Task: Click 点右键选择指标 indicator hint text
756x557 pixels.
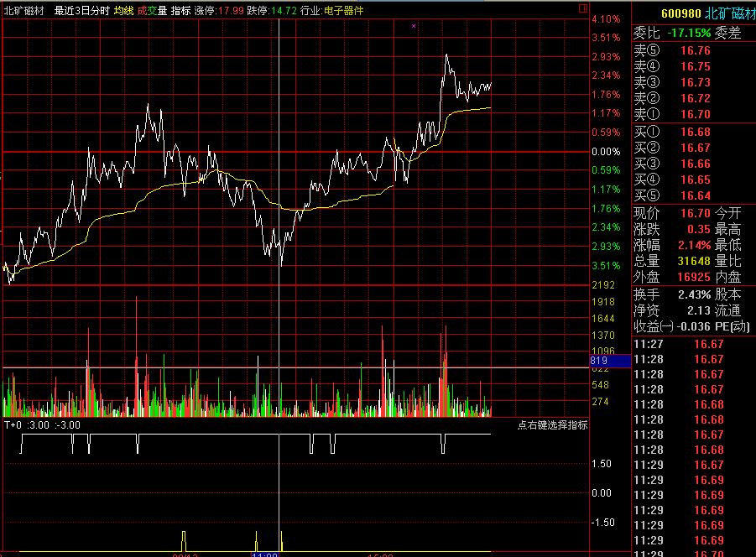Action: coord(553,425)
